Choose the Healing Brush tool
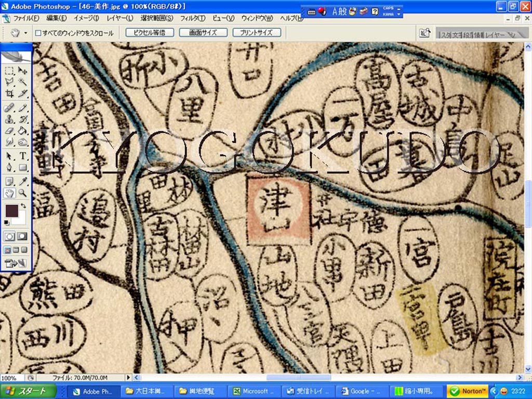The height and width of the screenshot is (399, 532). 9,108
